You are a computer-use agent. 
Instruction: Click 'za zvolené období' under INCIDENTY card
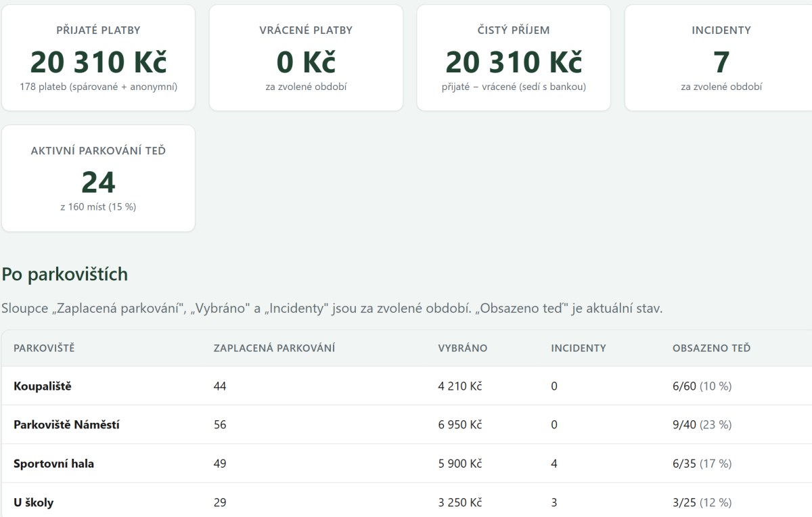point(721,87)
